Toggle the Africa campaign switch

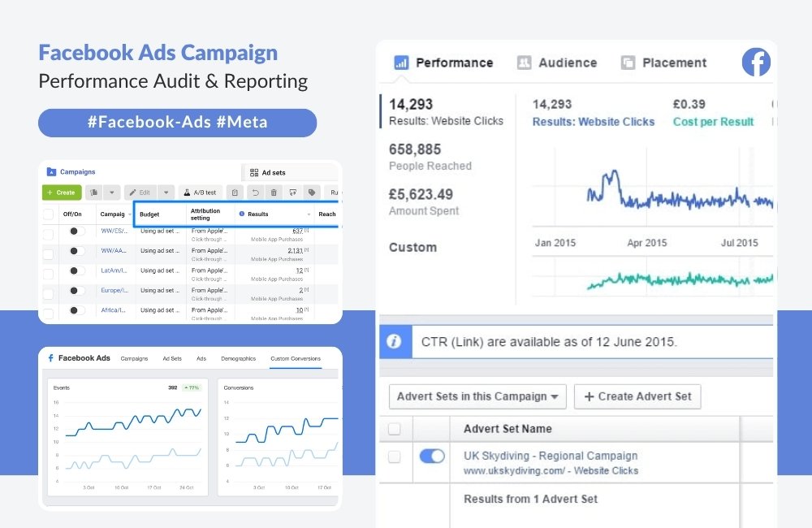tap(76, 309)
